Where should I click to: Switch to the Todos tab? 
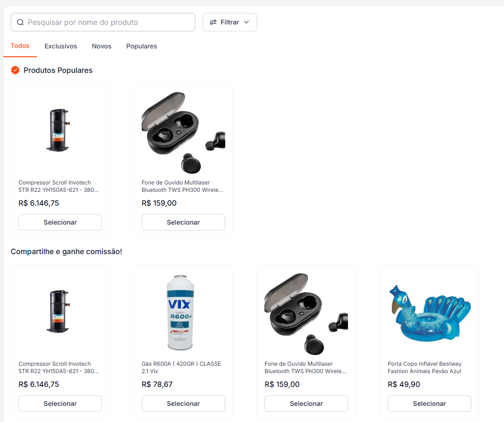(x=20, y=46)
